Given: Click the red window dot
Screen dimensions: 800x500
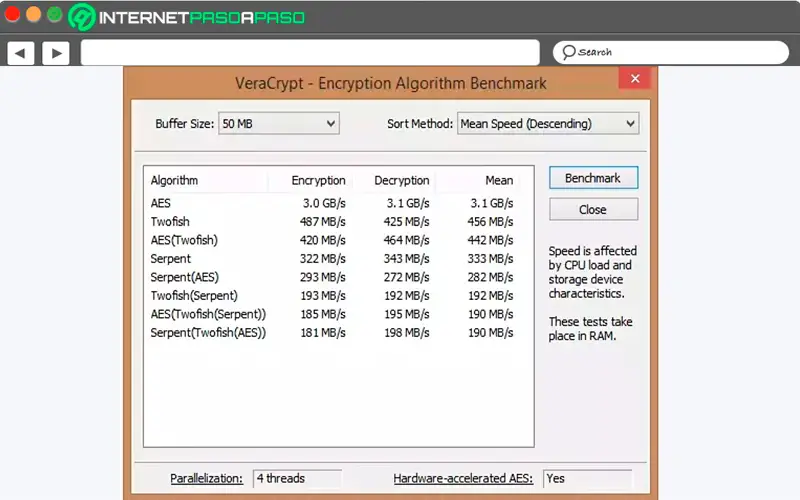Looking at the screenshot, I should (12, 14).
